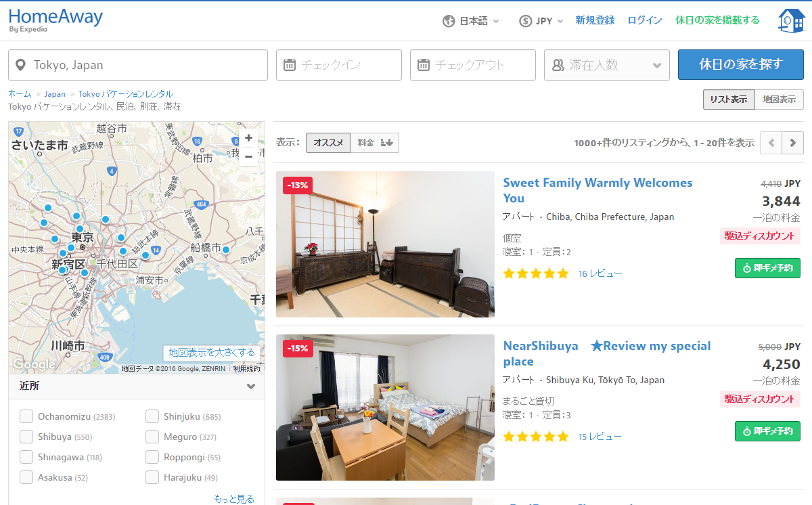Click the ログイン login link
The image size is (812, 505).
pyautogui.click(x=645, y=20)
